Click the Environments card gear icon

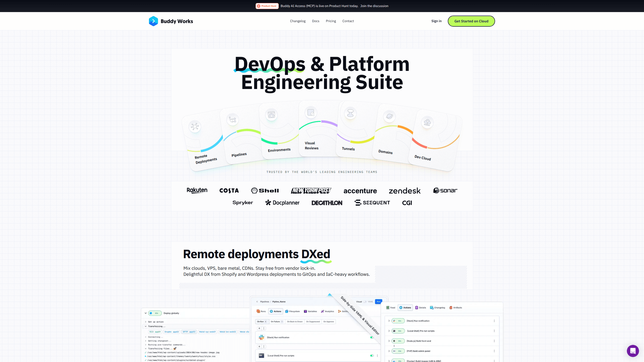pyautogui.click(x=271, y=115)
